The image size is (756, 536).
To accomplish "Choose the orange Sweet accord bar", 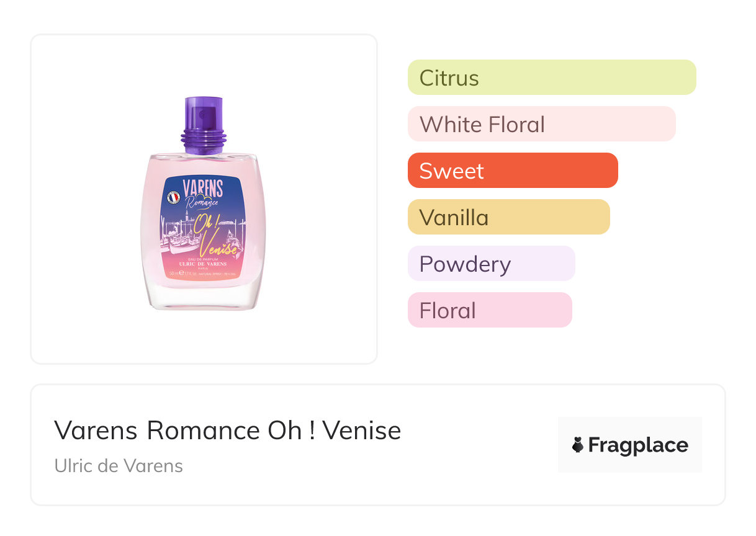I will point(513,171).
